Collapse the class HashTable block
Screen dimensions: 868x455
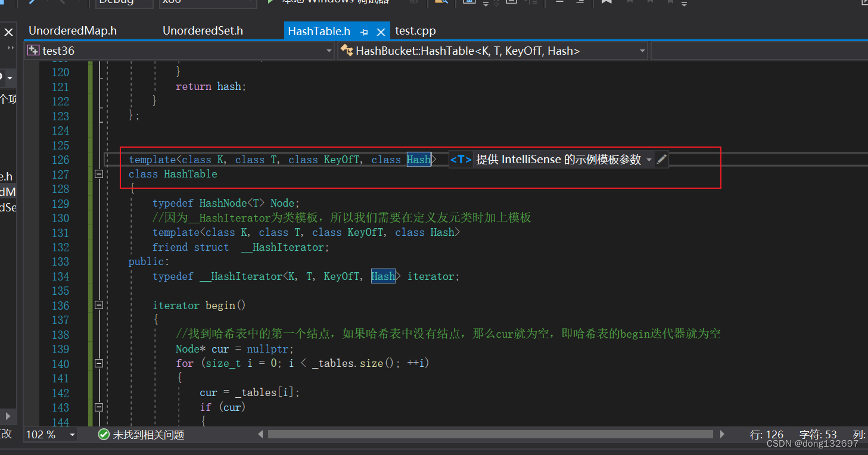(x=99, y=174)
